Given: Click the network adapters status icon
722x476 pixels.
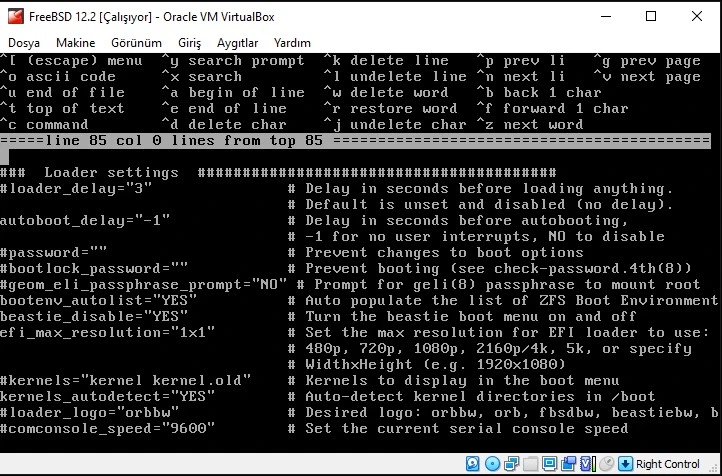Looking at the screenshot, I should (x=512, y=464).
